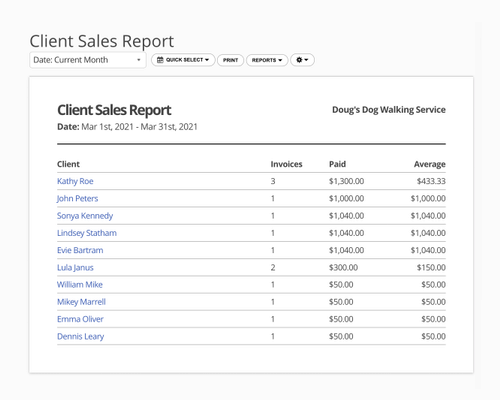
Task: Click the Print button
Action: point(231,60)
